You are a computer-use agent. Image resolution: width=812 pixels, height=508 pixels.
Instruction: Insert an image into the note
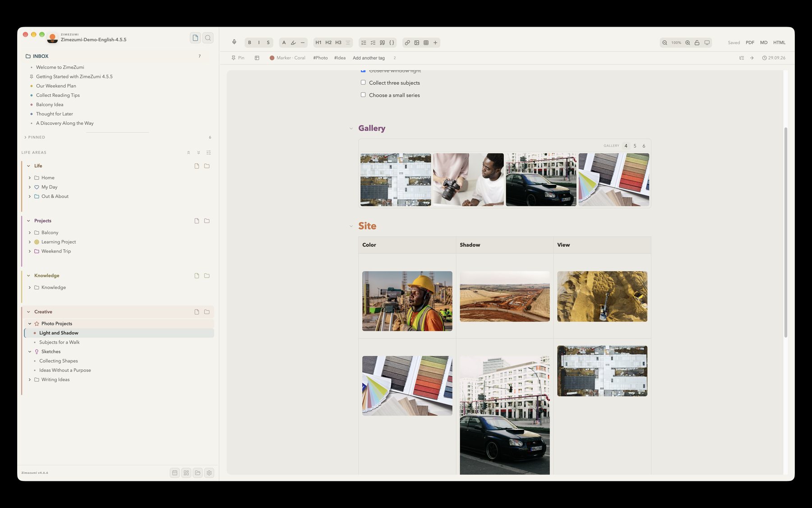(417, 42)
